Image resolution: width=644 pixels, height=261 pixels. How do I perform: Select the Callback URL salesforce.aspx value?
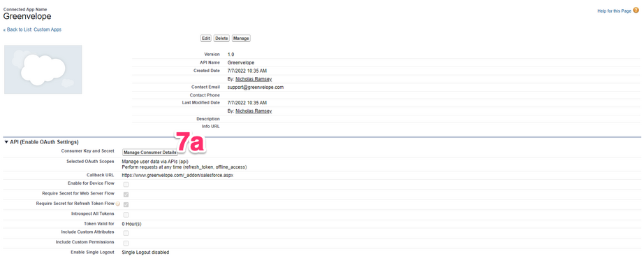pyautogui.click(x=178, y=175)
